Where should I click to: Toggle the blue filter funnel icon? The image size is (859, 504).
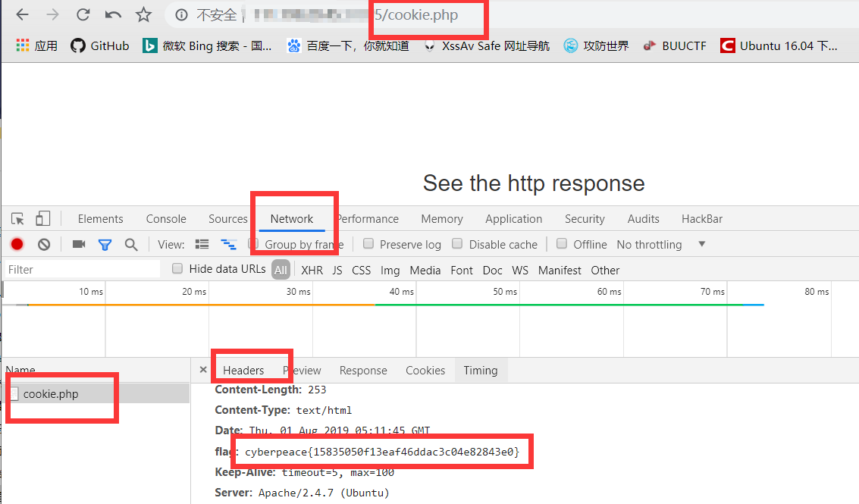click(x=105, y=245)
